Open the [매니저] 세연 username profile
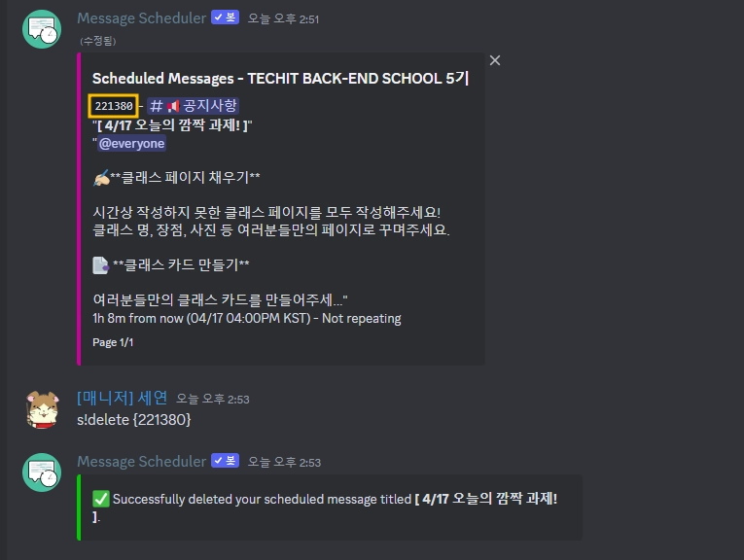Viewport: 744px width, 560px height. click(122, 398)
